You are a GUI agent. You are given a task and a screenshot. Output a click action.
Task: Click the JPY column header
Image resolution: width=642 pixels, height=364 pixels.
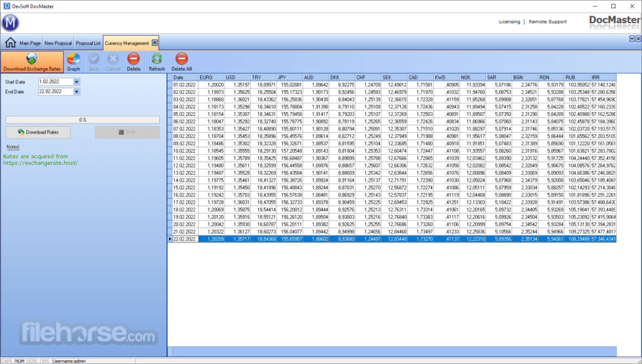(x=290, y=77)
